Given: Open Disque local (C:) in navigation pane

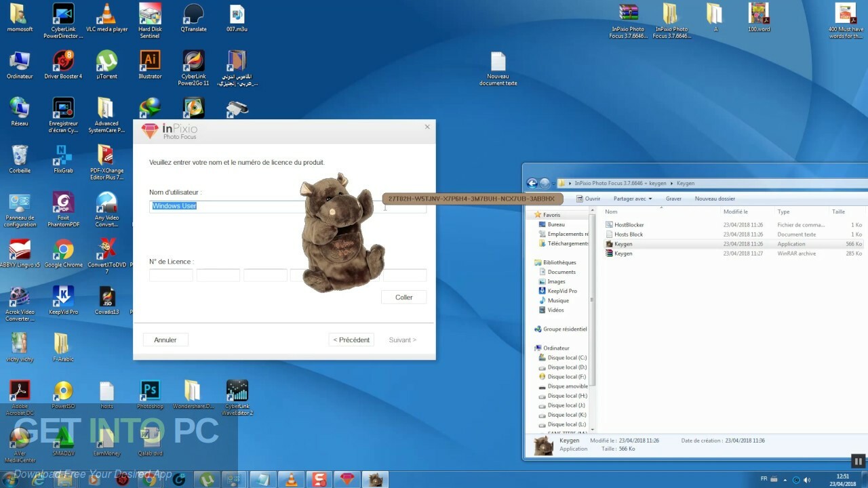Looking at the screenshot, I should (562, 357).
